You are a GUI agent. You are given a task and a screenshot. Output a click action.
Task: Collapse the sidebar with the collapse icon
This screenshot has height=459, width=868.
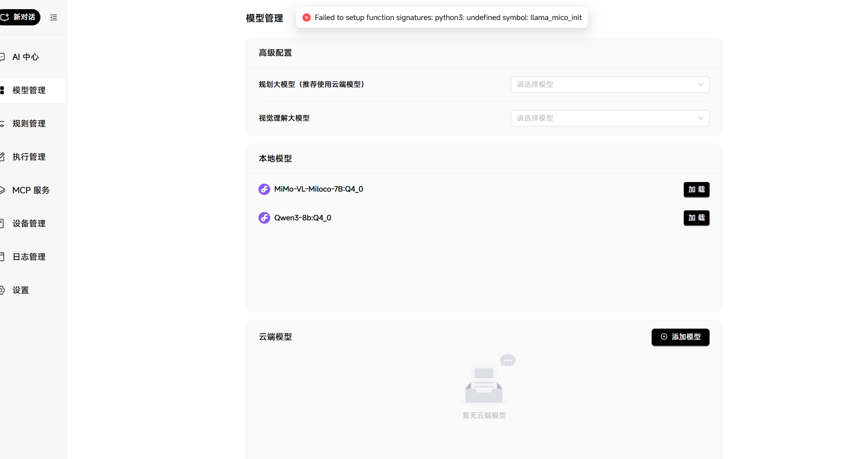pos(53,17)
